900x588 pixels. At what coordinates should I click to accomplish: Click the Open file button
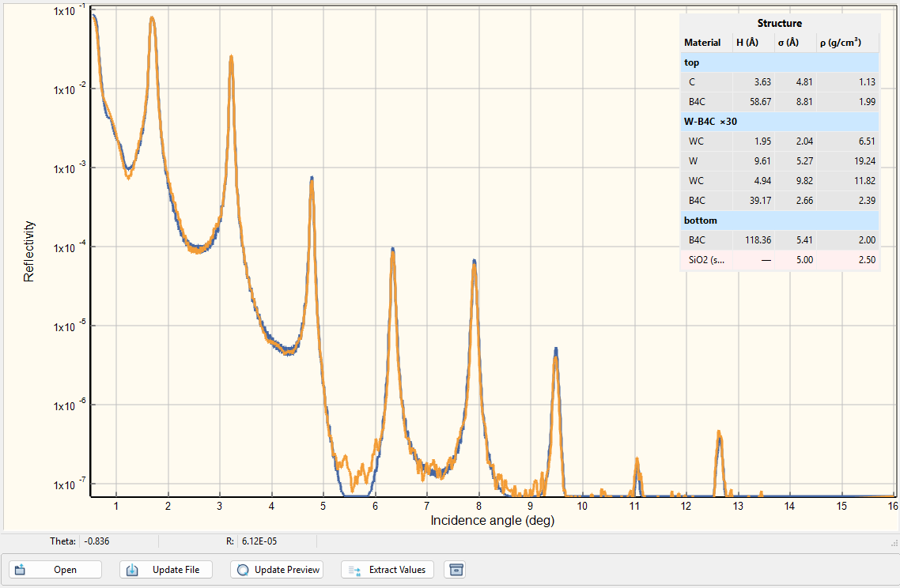point(55,570)
